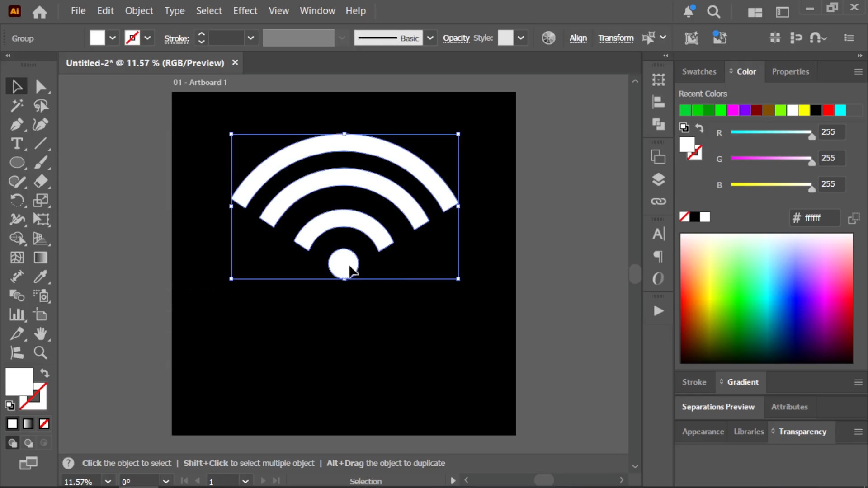
Task: Click the Align link
Action: [x=578, y=38]
